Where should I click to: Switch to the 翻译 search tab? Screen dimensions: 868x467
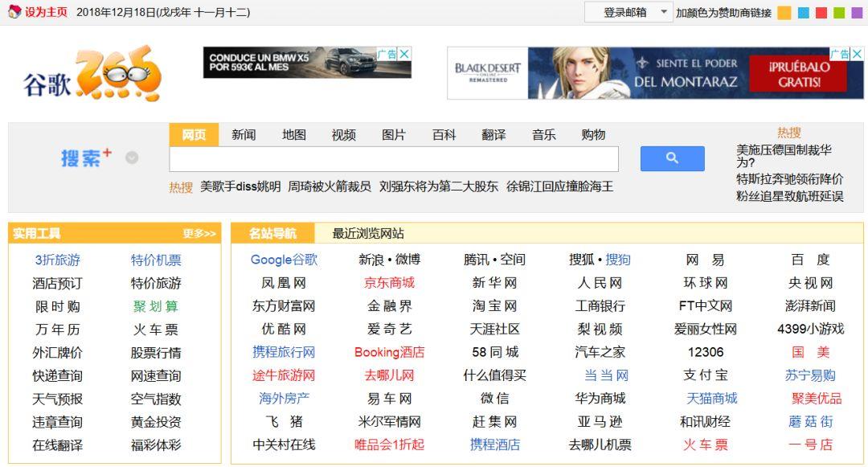click(493, 134)
